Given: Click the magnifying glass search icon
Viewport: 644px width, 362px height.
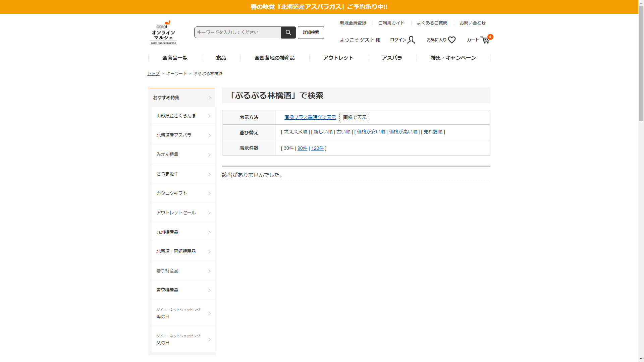Looking at the screenshot, I should [288, 33].
